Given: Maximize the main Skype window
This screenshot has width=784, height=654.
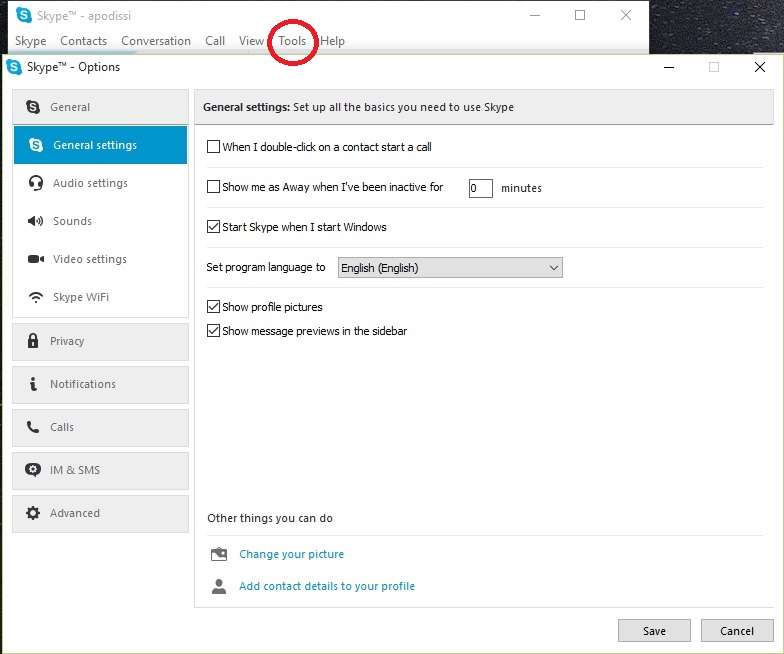Looking at the screenshot, I should (x=580, y=16).
